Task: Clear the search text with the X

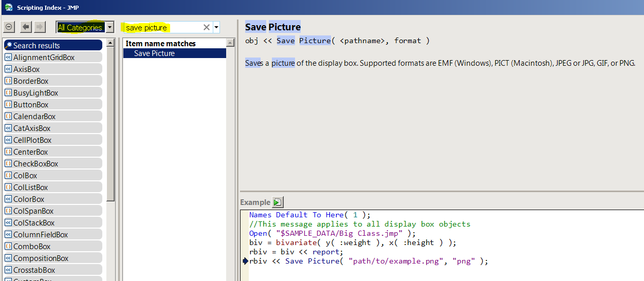Action: pos(207,27)
